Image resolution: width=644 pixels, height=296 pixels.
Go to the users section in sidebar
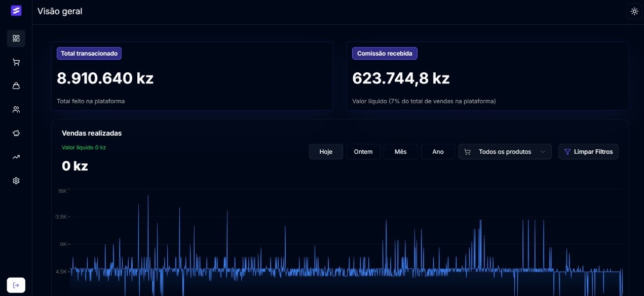16,109
